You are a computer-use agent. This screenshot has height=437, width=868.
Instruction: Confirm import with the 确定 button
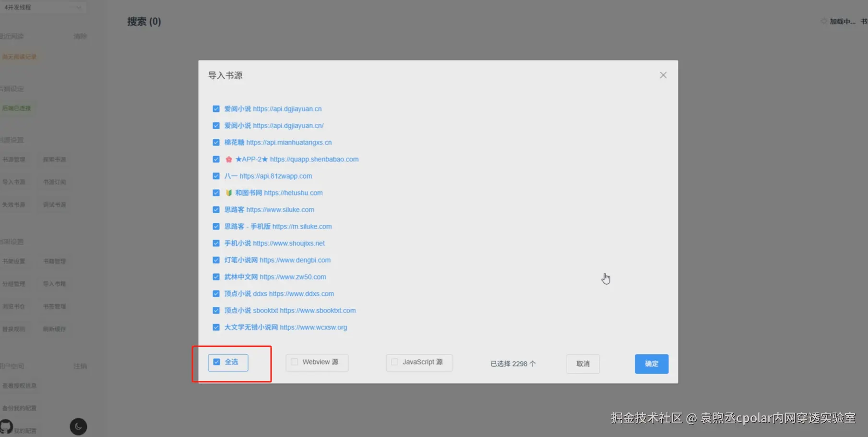[652, 364]
